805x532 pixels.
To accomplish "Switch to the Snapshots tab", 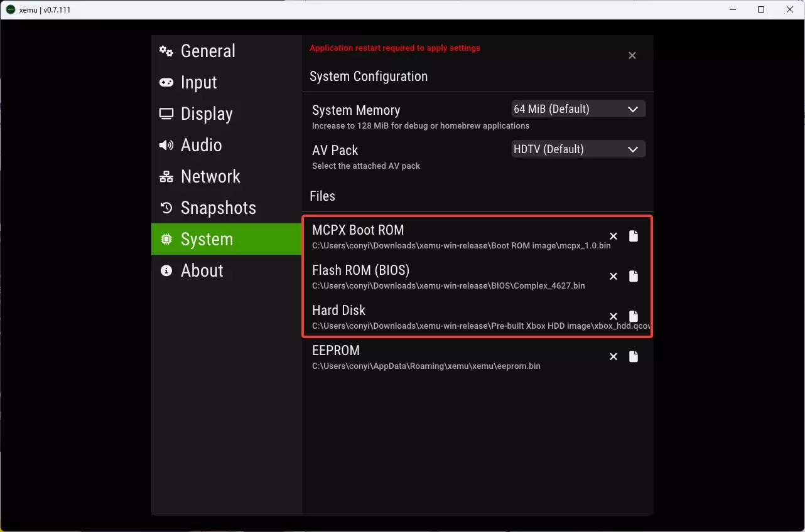I will pyautogui.click(x=227, y=208).
